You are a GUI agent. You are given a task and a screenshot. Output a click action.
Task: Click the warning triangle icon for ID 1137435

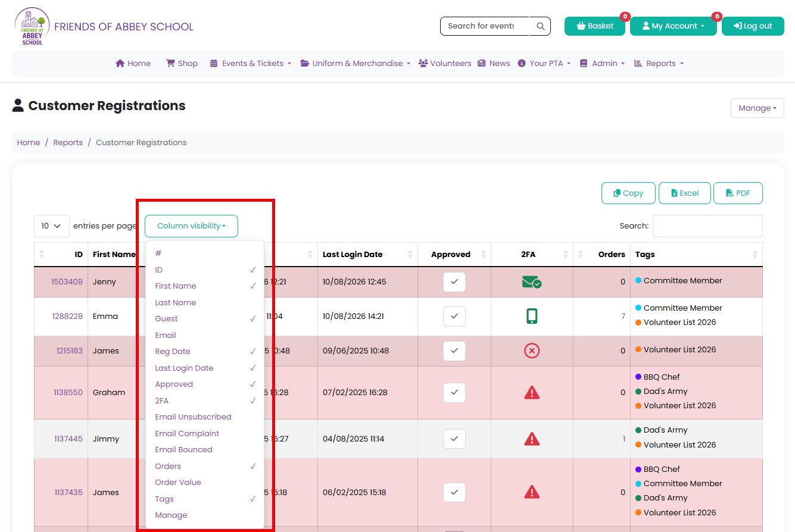coord(532,493)
